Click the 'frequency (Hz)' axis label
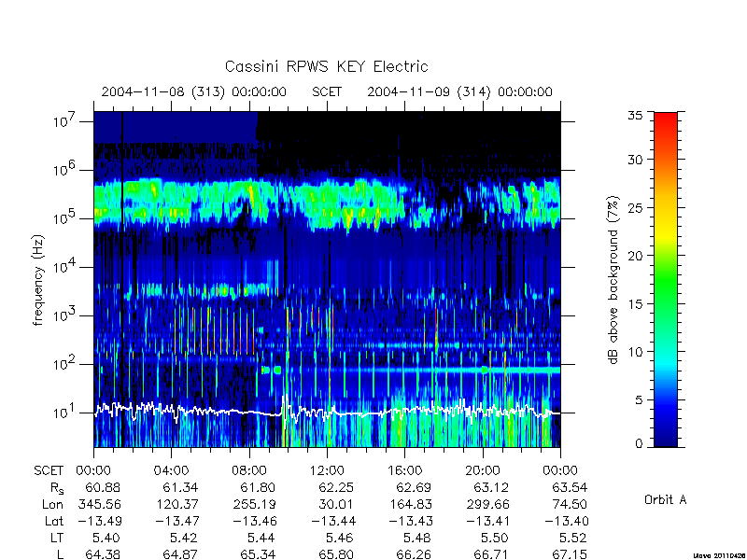The image size is (747, 560). 38,280
